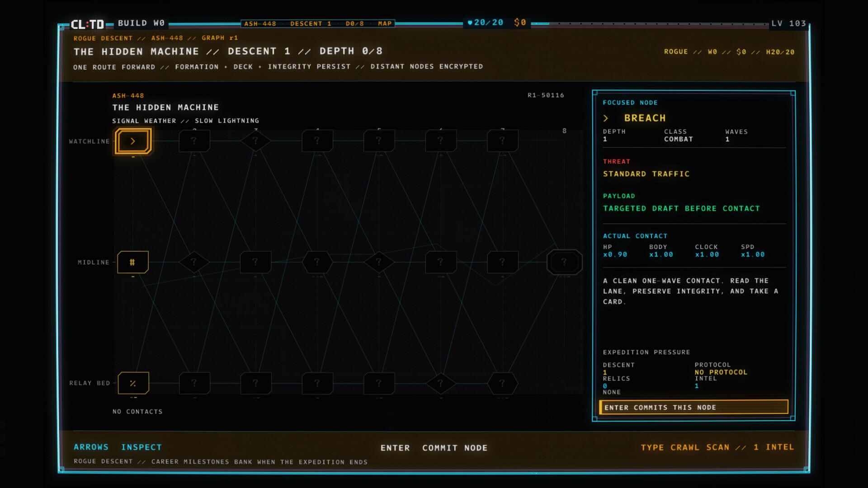The width and height of the screenshot is (868, 488).
Task: Click the CL:TD logo
Action: point(87,24)
